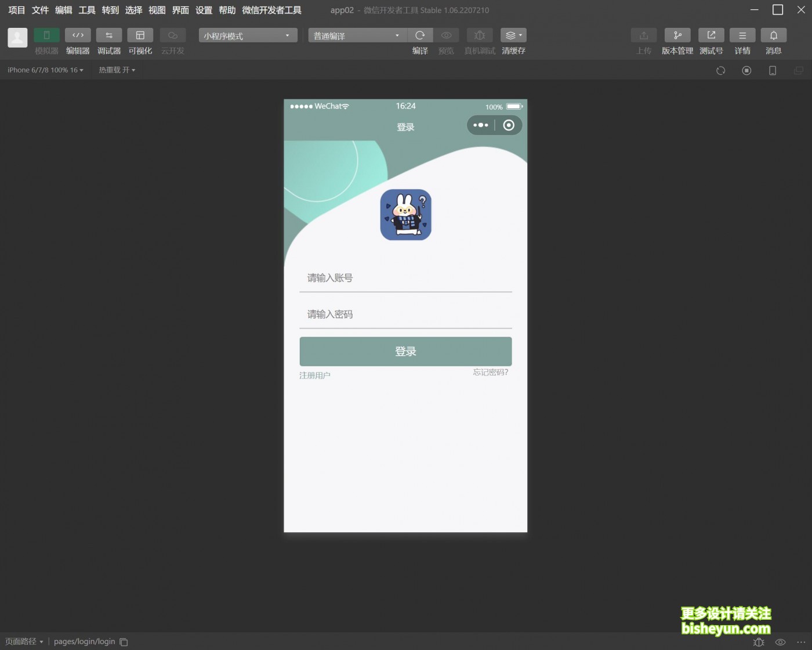812x650 pixels.
Task: Follow the 注册用户 register link
Action: [x=315, y=375]
